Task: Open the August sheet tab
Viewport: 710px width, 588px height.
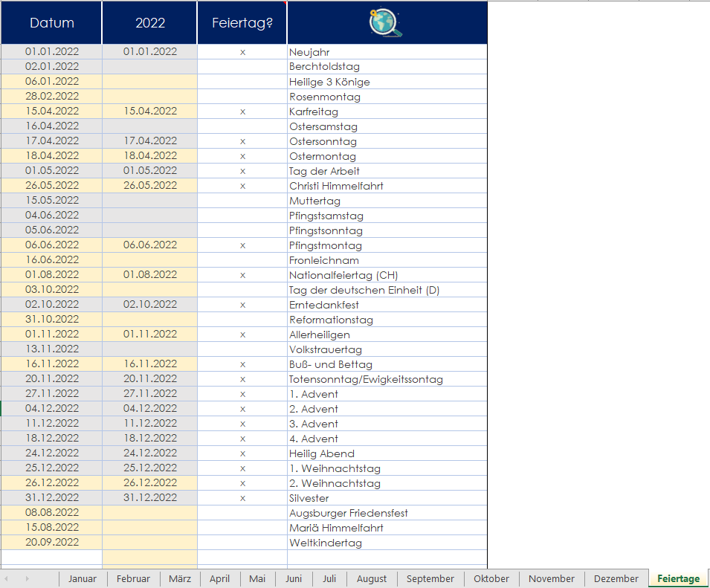Action: (372, 578)
